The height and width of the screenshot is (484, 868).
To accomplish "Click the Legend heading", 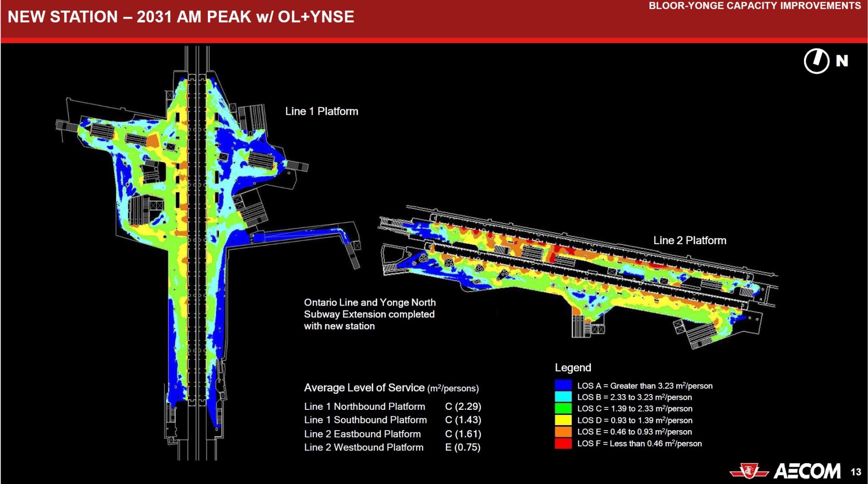I will (x=573, y=367).
